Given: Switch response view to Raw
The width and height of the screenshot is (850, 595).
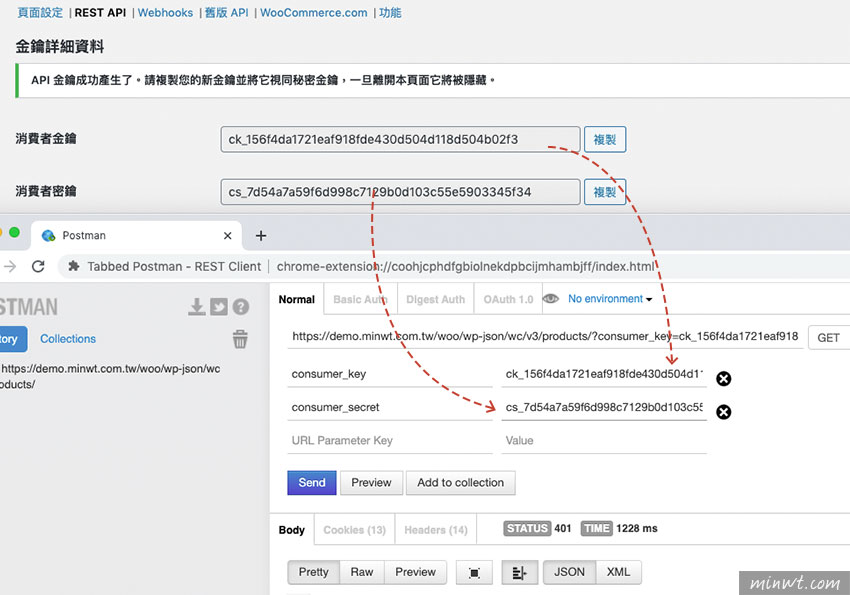Looking at the screenshot, I should [x=362, y=572].
